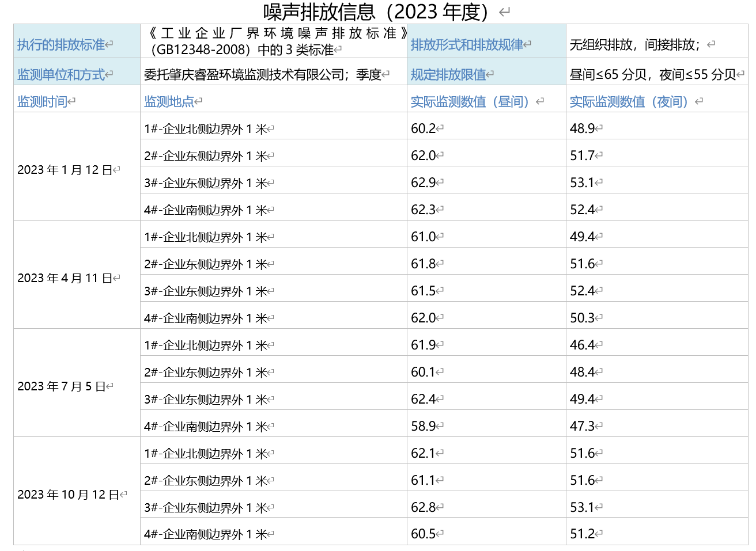Click the daytime value 62.8
The image size is (756, 551).
pos(423,507)
